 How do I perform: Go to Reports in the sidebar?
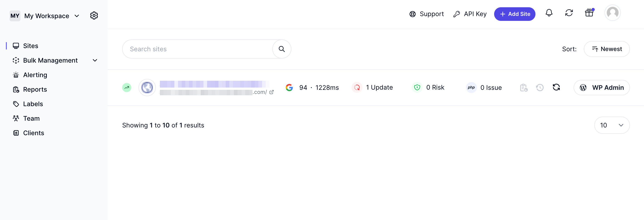tap(35, 89)
